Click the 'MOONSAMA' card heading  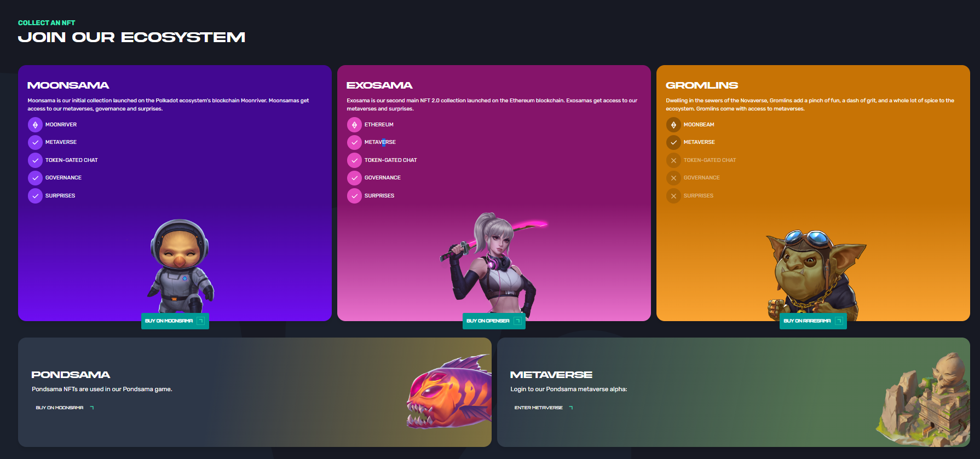pos(68,85)
